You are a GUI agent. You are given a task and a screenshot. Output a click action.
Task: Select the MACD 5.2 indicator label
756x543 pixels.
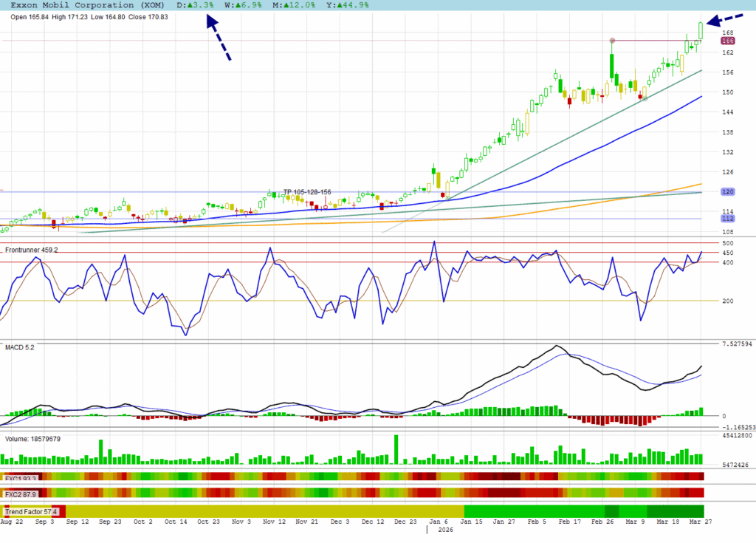[20, 346]
